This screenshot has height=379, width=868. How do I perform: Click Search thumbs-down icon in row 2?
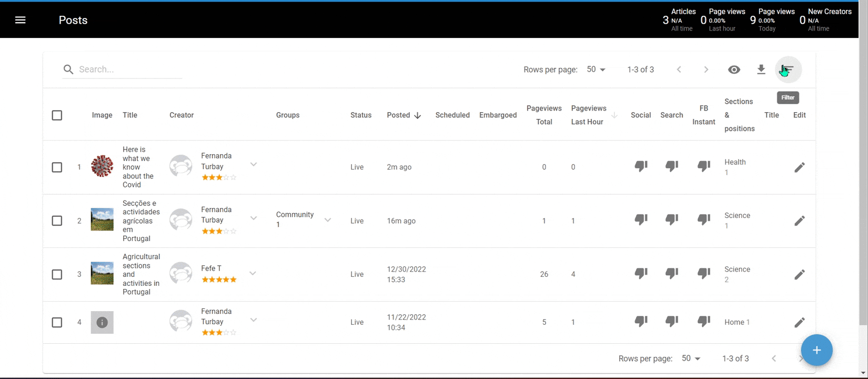671,220
